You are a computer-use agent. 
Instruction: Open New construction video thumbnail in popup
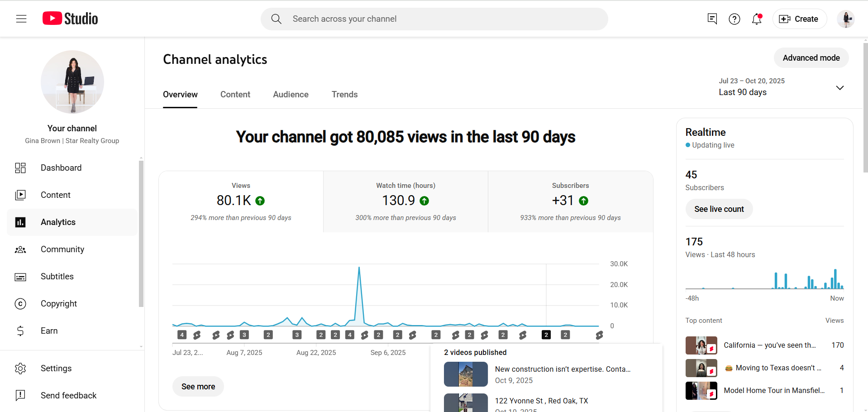click(466, 374)
